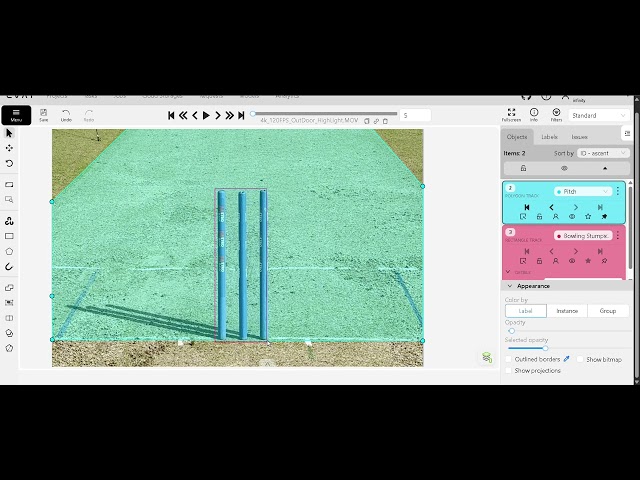640x480 pixels.
Task: Go to Pitch track's first keyframe
Action: pos(527,207)
